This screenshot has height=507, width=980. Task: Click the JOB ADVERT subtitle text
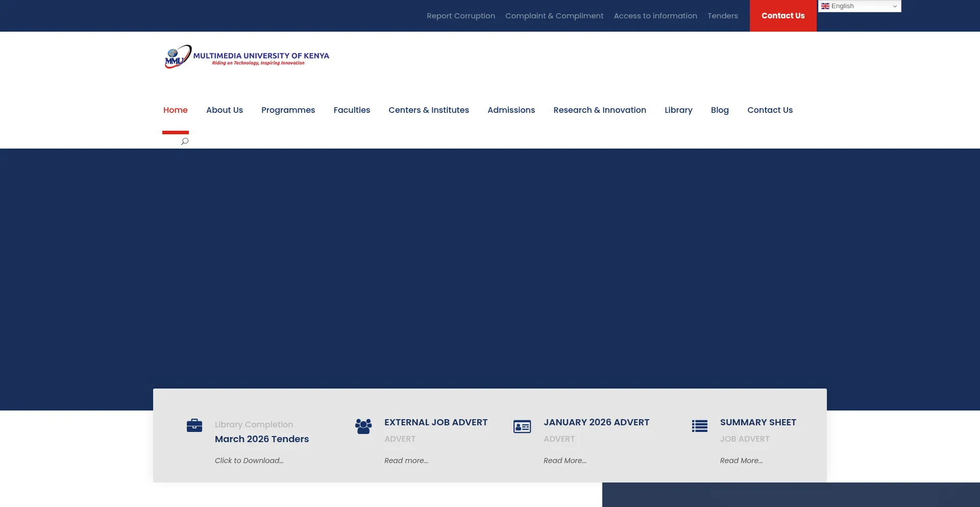[x=745, y=439]
